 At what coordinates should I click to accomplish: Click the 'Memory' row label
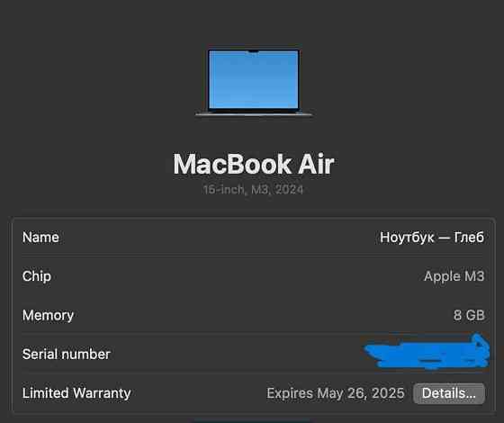[48, 315]
